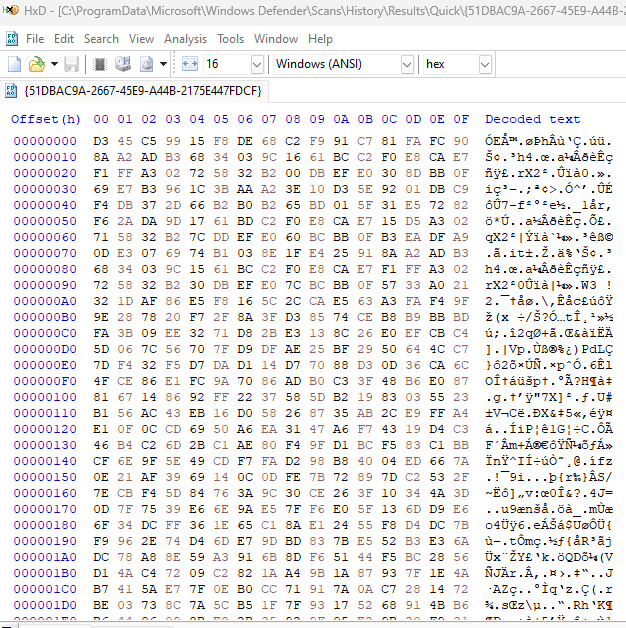Click the Open main memory chip icon
626x628 pixels.
[x=99, y=64]
